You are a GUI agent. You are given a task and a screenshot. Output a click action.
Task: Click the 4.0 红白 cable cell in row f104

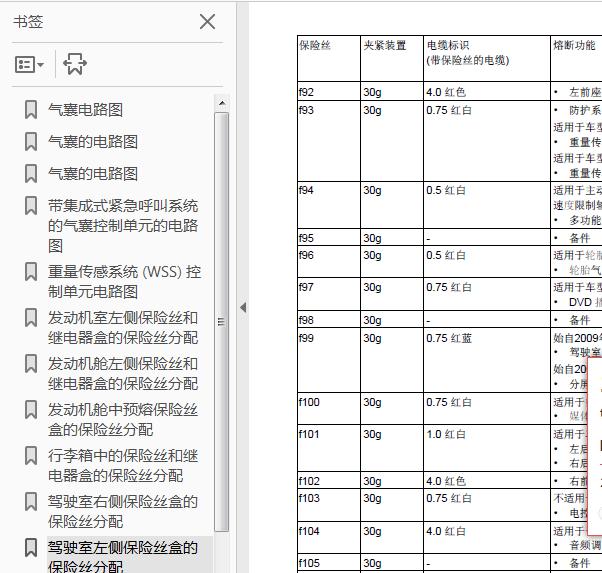coord(487,538)
